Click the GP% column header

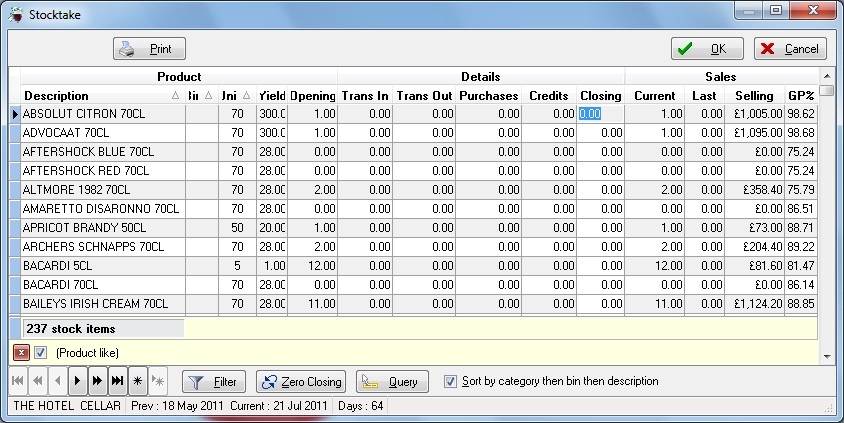(x=801, y=95)
